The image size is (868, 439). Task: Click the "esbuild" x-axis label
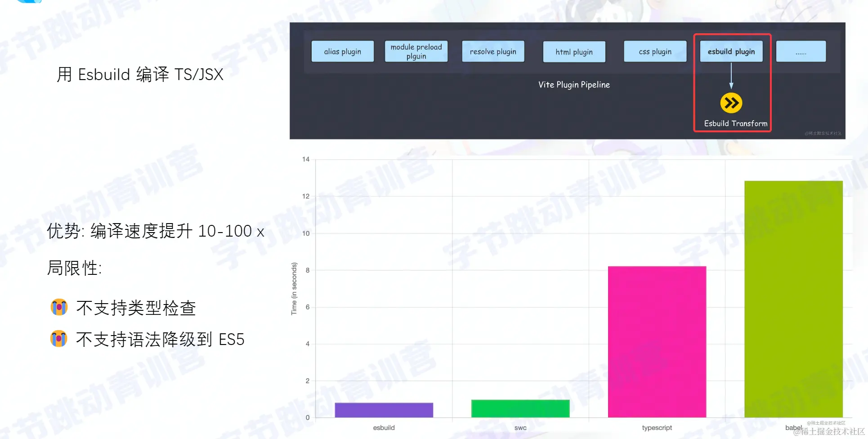point(384,428)
